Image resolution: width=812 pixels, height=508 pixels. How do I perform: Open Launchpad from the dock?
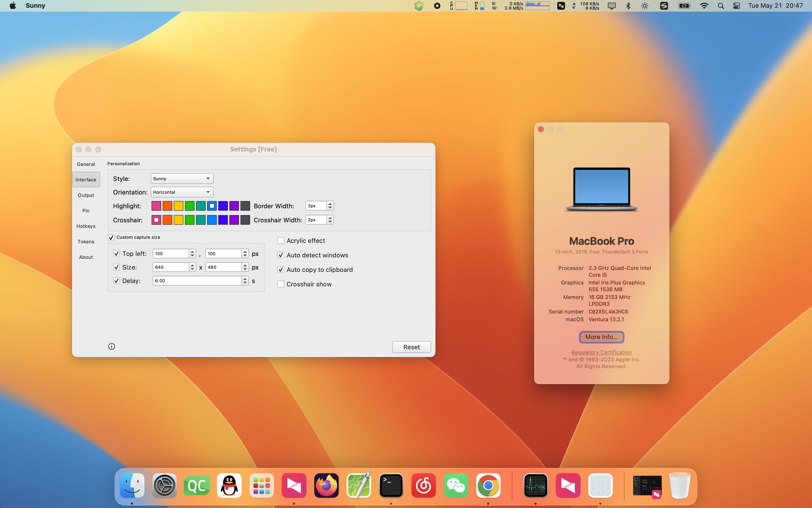click(x=262, y=486)
